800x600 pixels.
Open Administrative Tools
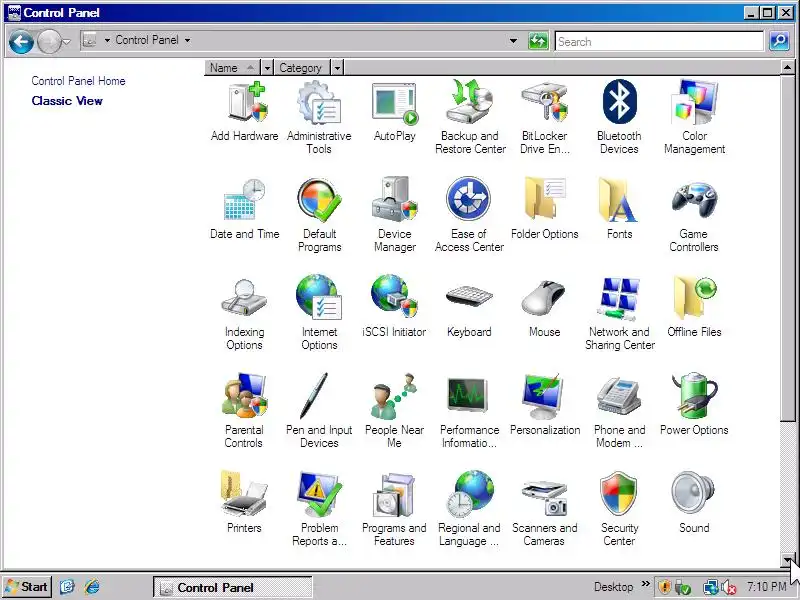coord(319,117)
